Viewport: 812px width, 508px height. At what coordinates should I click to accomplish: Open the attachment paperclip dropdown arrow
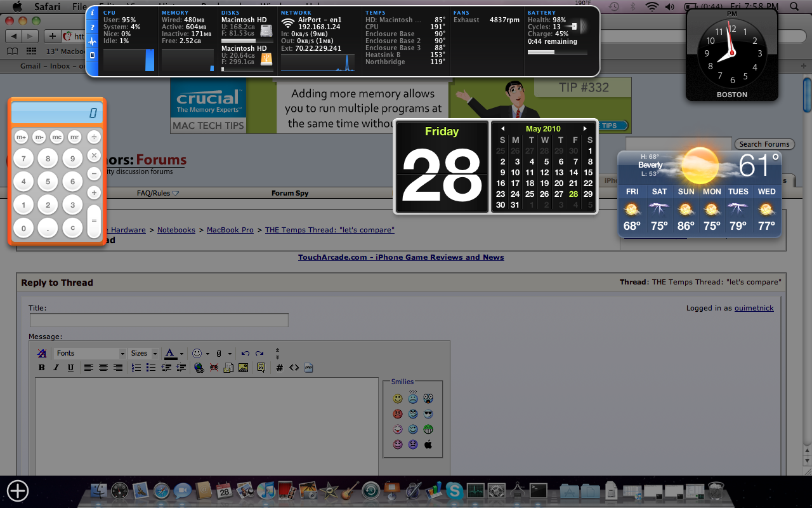(x=230, y=354)
